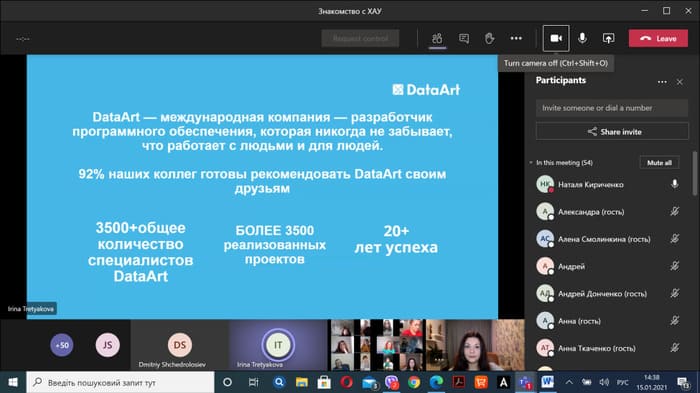Screen dimensions: 700x393
Task: Click the participants list scrollbar
Action: [x=695, y=173]
